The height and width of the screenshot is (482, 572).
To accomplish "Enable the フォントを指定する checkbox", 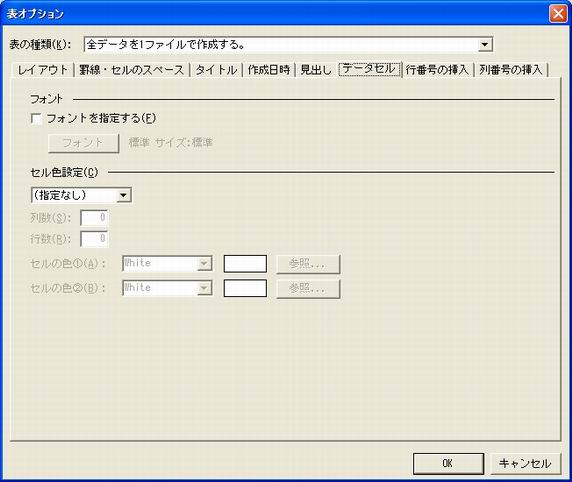I will click(36, 119).
